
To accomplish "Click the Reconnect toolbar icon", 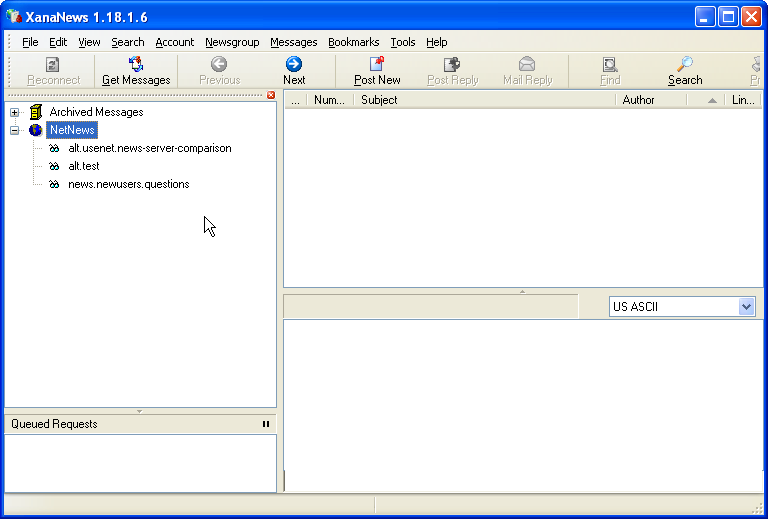I will pos(53,64).
